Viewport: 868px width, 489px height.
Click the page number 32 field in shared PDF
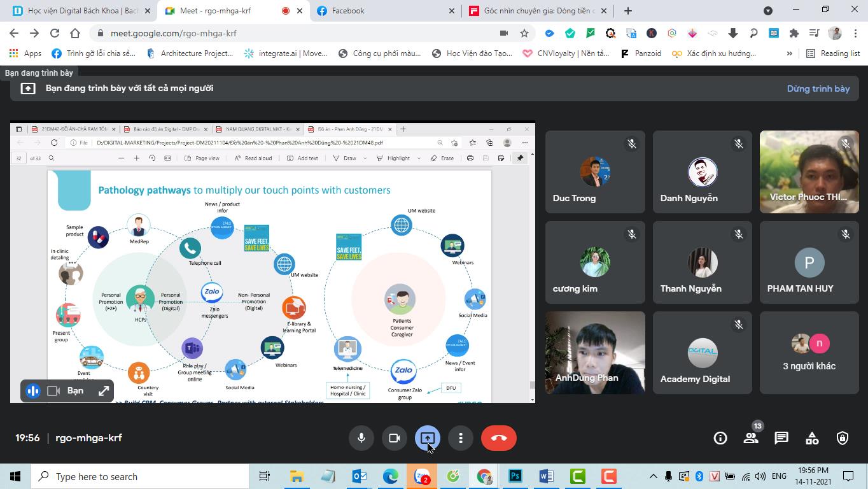tap(19, 158)
